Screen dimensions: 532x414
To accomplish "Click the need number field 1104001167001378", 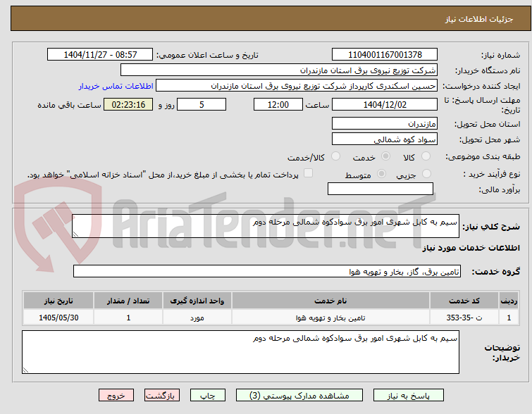I will pyautogui.click(x=385, y=55).
